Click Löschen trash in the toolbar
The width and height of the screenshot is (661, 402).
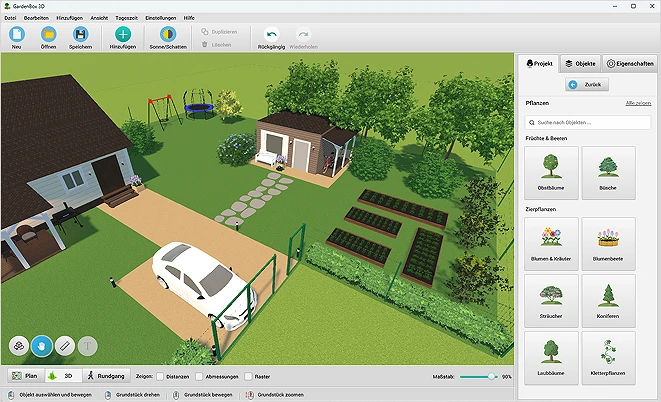pos(216,44)
